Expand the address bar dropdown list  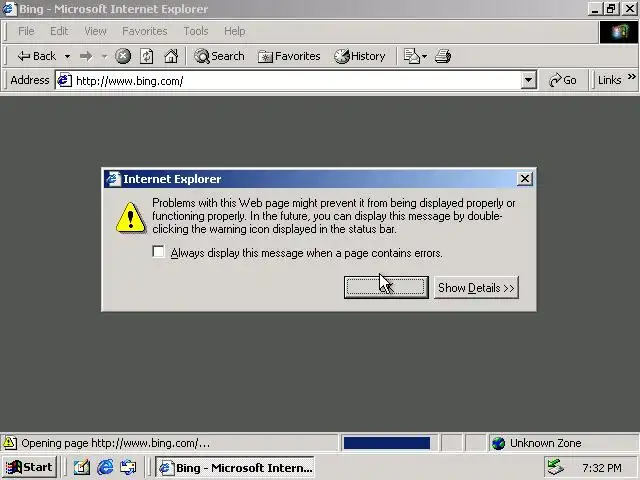[528, 80]
